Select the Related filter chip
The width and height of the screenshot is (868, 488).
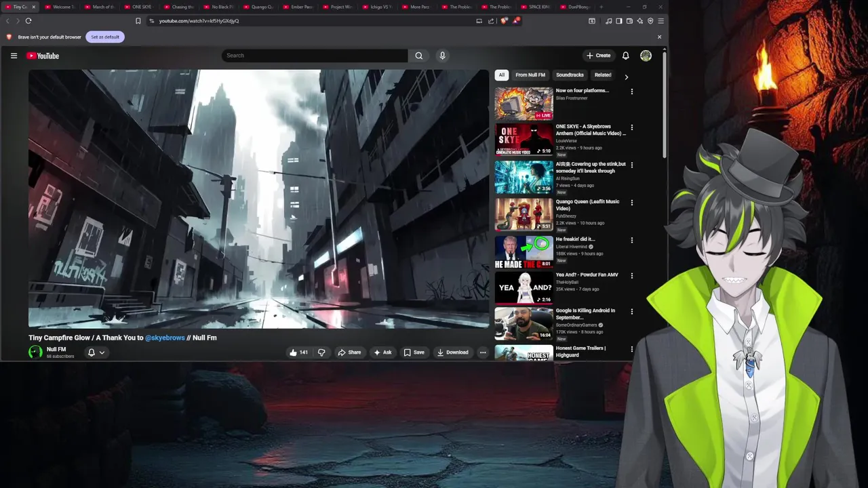602,75
